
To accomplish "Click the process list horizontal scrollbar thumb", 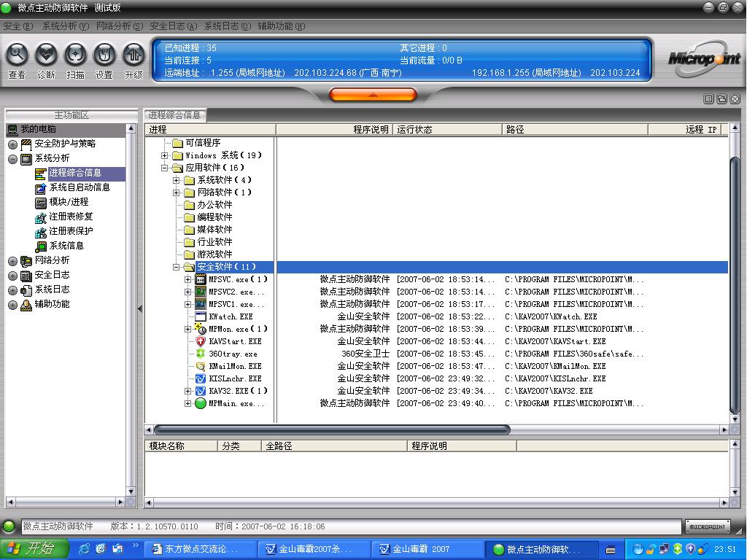I will tap(332, 430).
